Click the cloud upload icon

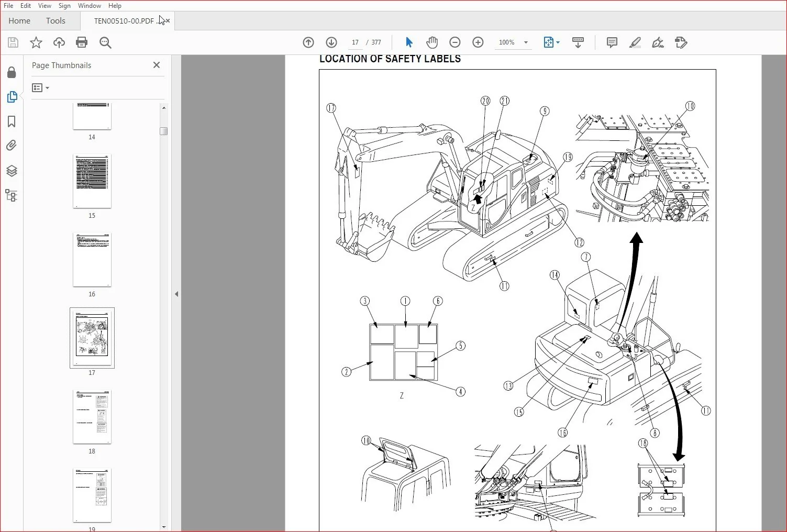[59, 42]
